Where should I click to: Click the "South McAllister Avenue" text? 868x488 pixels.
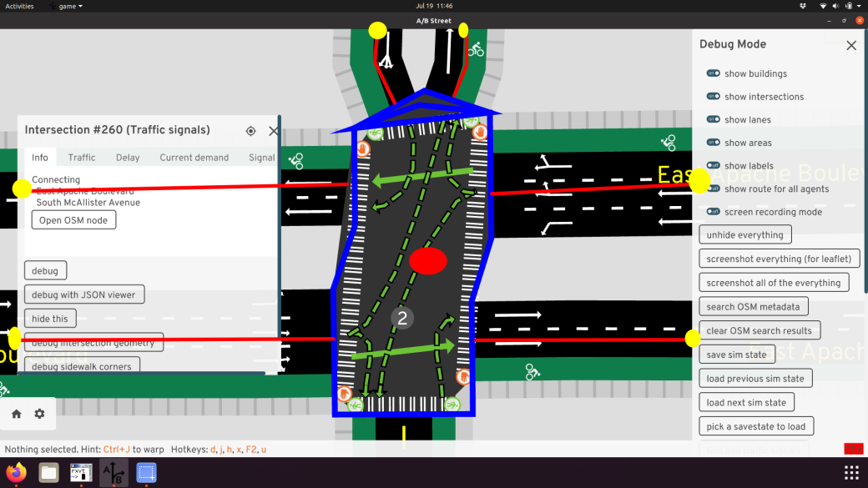pos(88,203)
